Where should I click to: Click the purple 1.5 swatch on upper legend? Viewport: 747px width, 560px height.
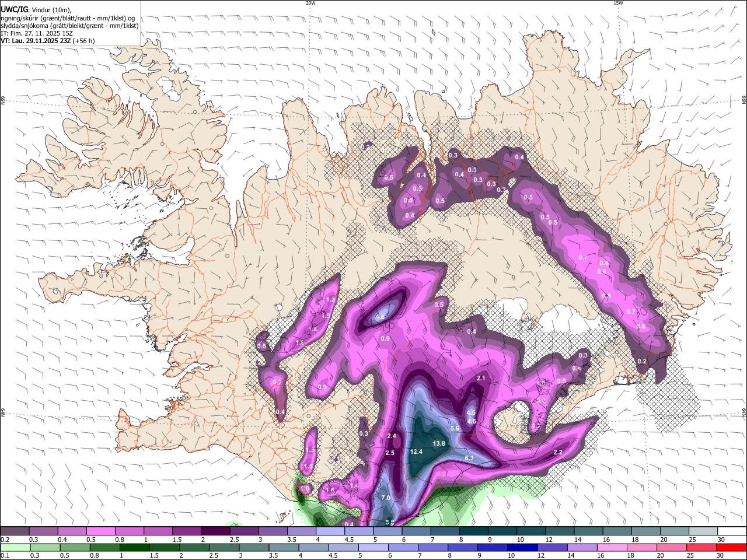[187, 531]
